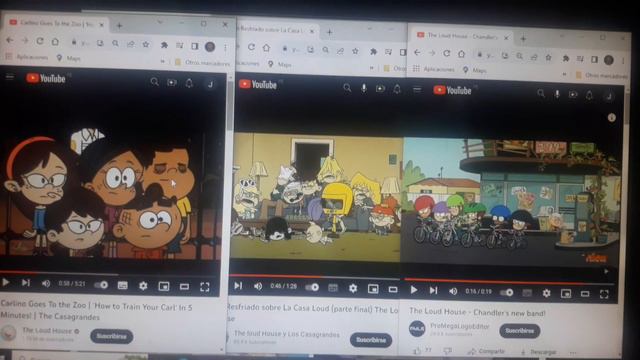Search with voice microphone in middle window

363,88
